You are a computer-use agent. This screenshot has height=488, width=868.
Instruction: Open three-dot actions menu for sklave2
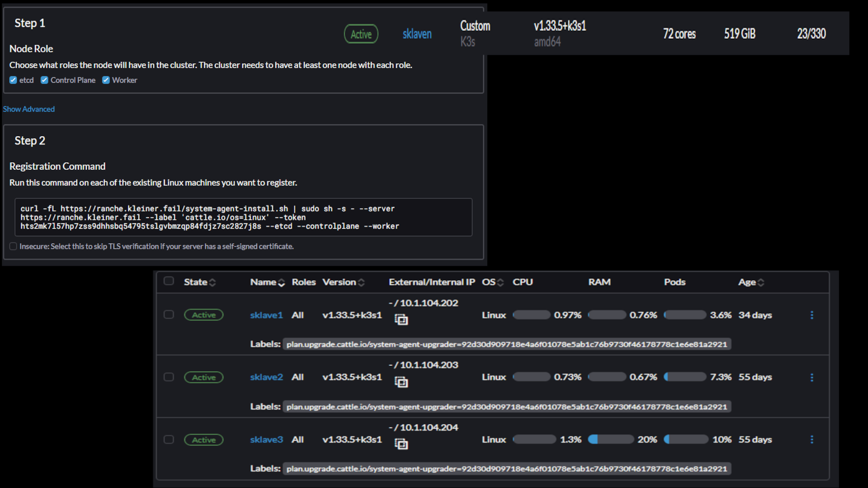[x=812, y=377]
